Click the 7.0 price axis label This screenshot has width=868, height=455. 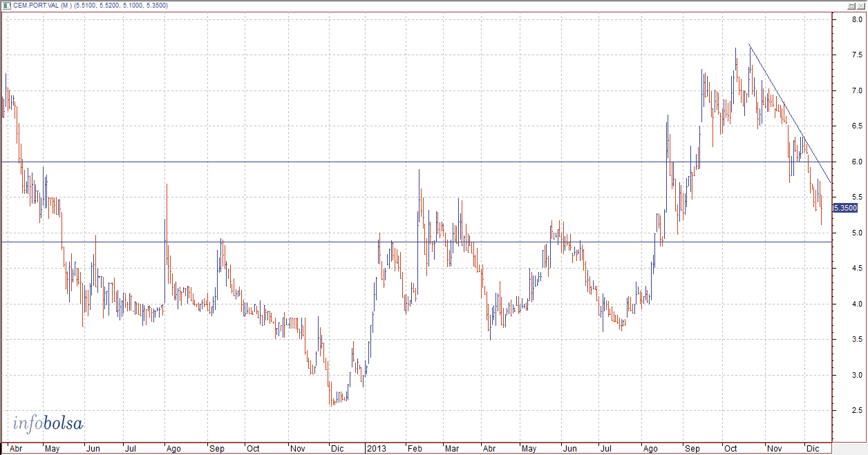(x=856, y=91)
